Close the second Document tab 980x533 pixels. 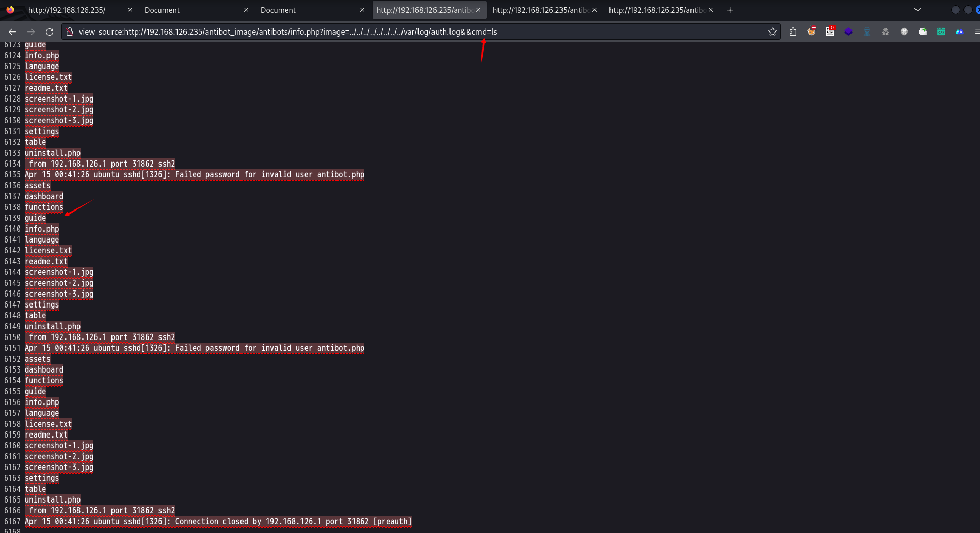(x=362, y=10)
